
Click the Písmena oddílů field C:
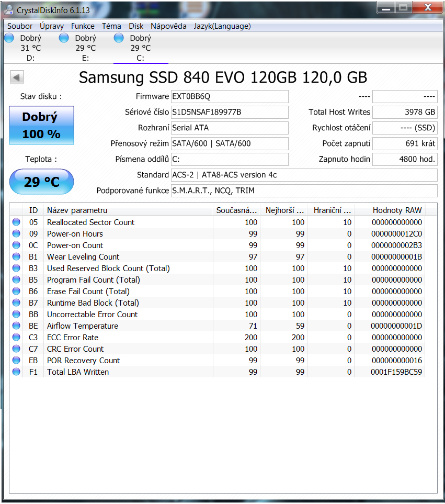coord(230,160)
